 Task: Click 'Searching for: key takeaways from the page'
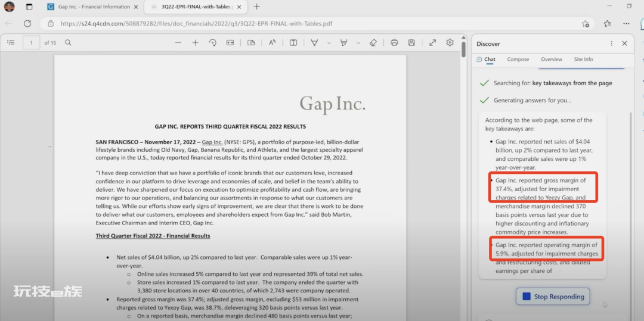553,83
